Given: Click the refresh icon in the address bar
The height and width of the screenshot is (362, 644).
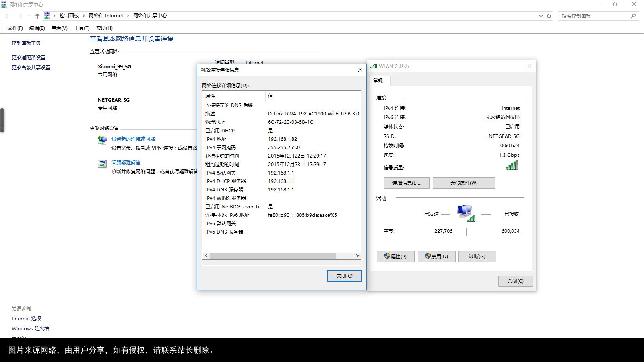Looking at the screenshot, I should pyautogui.click(x=549, y=16).
